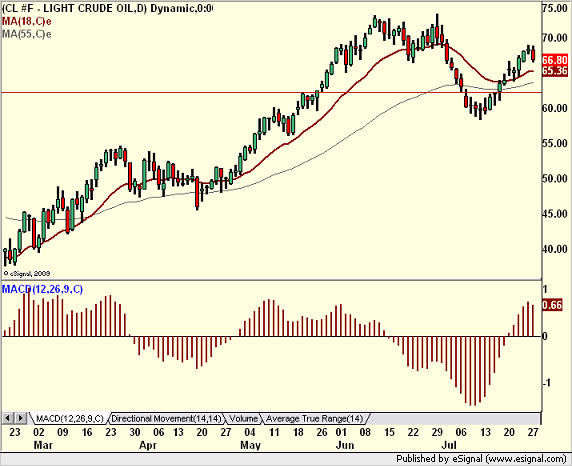Click the 0.66 MACD value tag
Viewport: 572px width, 466px height.
pos(552,305)
